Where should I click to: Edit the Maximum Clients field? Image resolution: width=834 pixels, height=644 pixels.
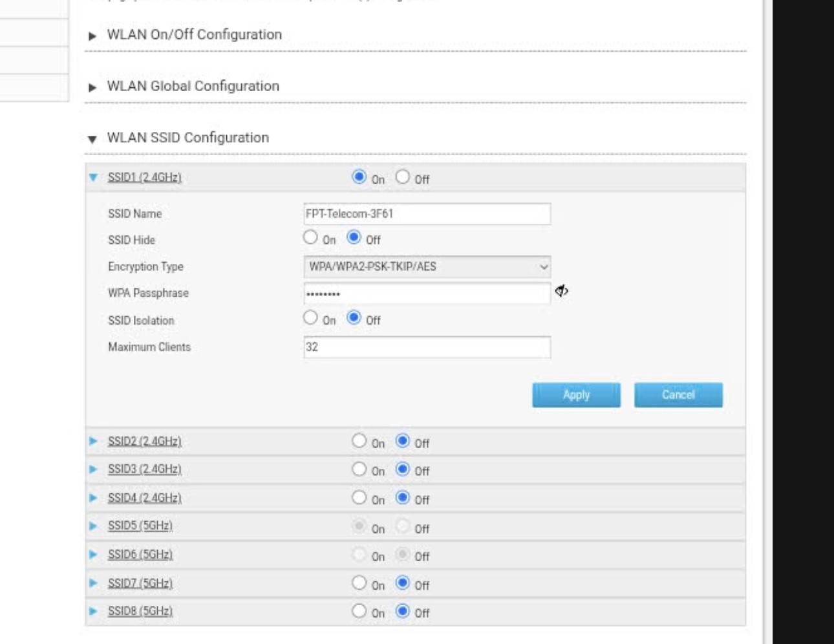(427, 347)
